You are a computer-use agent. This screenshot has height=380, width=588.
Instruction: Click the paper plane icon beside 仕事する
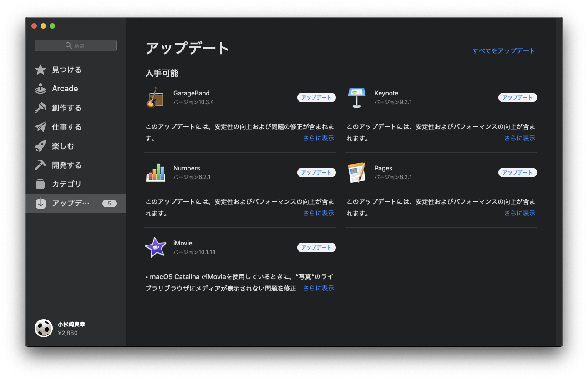pos(41,127)
